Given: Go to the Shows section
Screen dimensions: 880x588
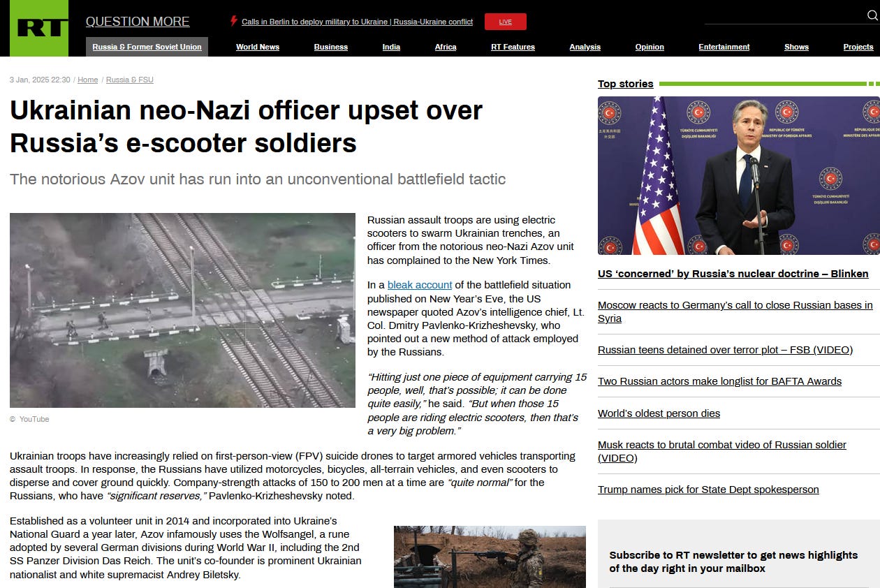Looking at the screenshot, I should (x=796, y=47).
